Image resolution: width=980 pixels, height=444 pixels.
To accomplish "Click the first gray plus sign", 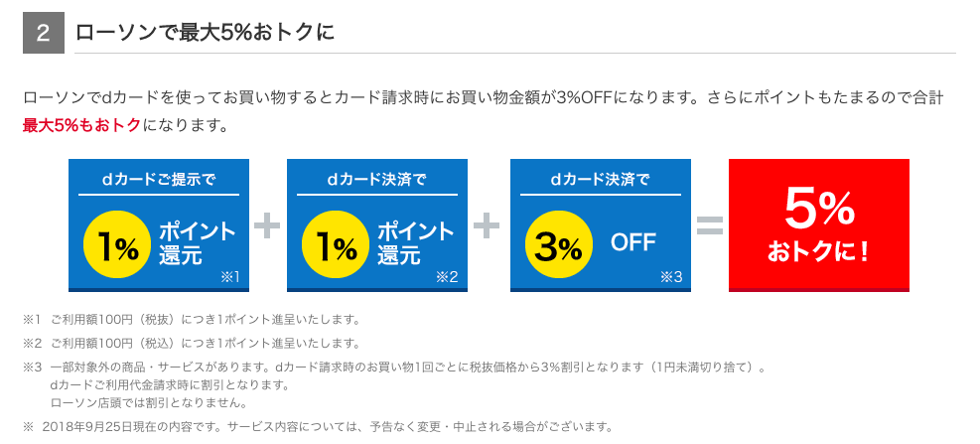I will tap(267, 225).
